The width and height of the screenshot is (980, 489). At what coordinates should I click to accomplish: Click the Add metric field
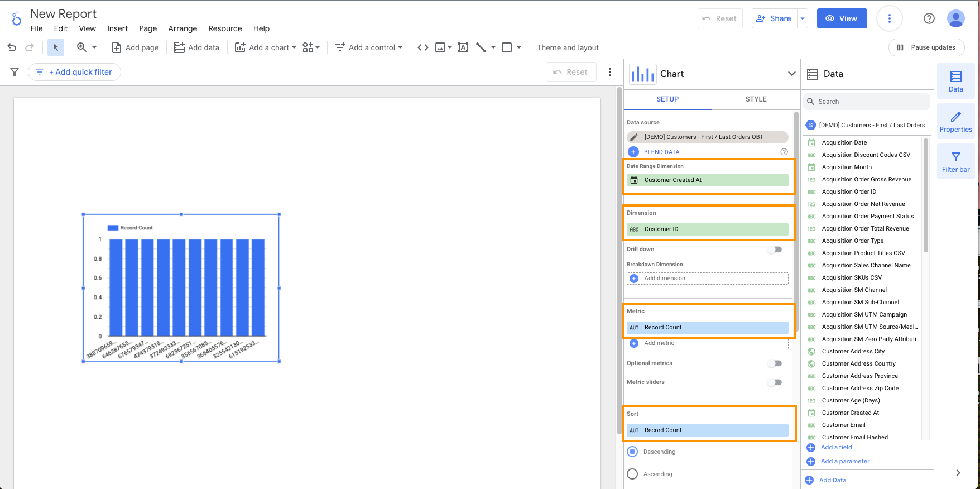[708, 343]
